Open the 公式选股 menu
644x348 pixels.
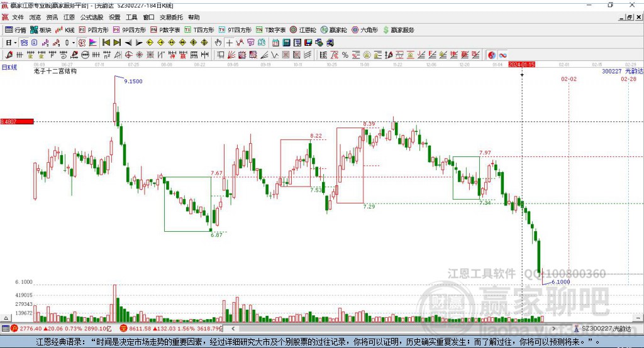pos(92,17)
